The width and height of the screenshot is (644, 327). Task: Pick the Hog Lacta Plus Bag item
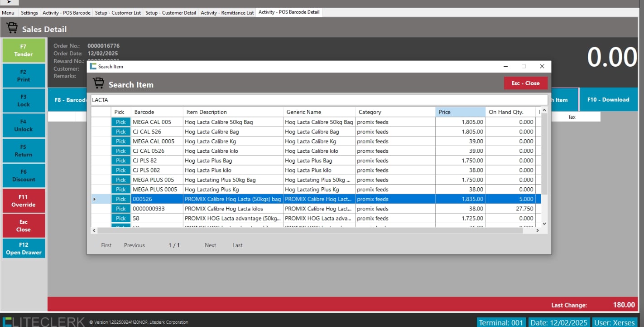[120, 161]
